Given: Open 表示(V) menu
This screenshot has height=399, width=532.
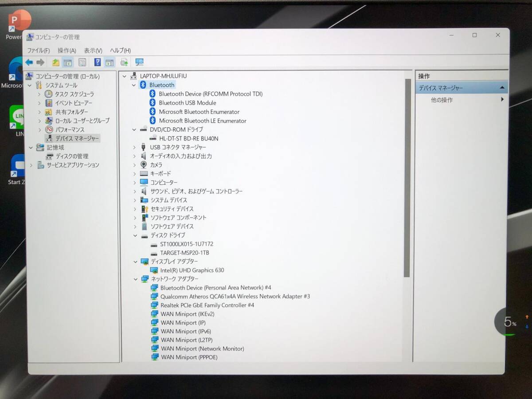Looking at the screenshot, I should (x=93, y=51).
